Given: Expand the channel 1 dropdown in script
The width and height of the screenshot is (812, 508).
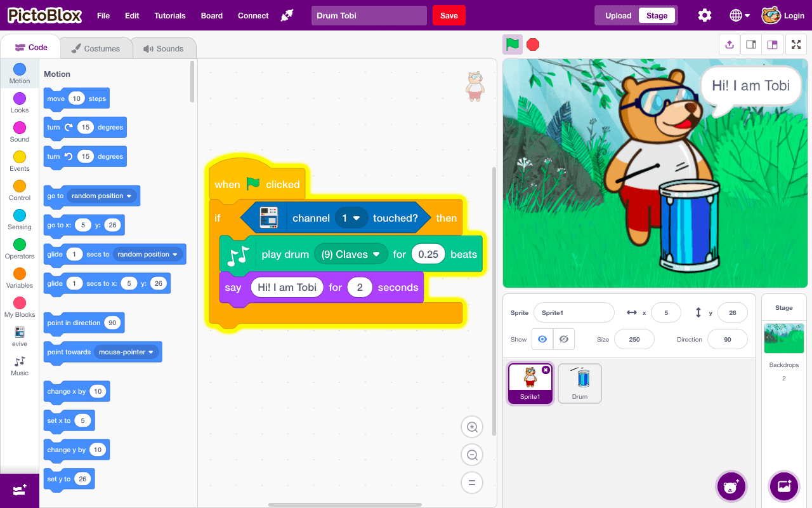Looking at the screenshot, I should click(351, 218).
